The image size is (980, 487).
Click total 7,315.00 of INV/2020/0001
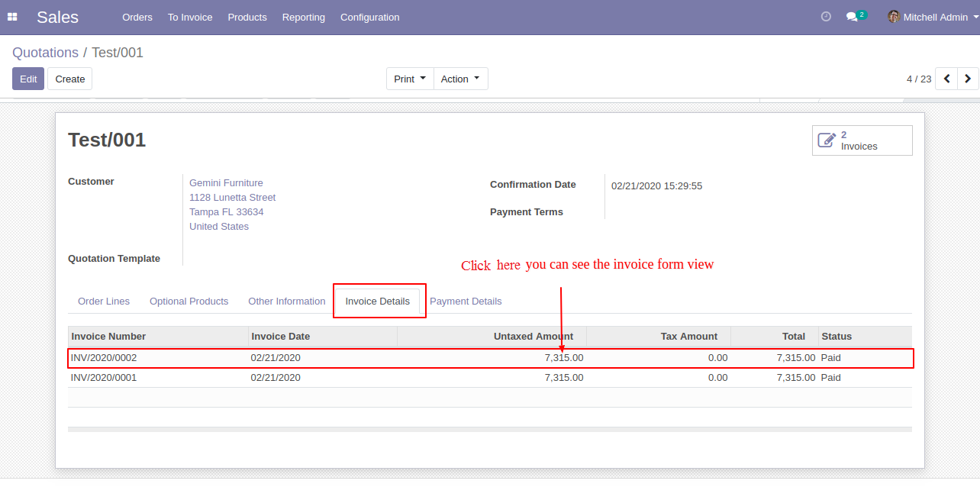pos(796,378)
